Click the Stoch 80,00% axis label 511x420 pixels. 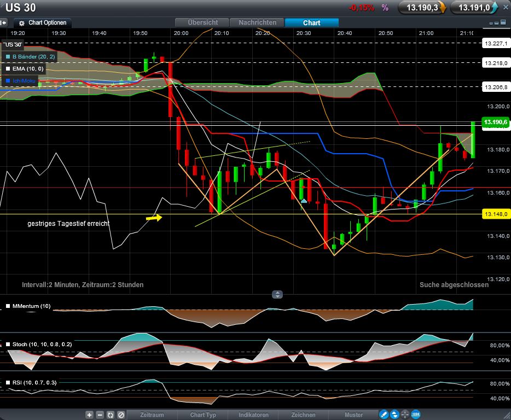(x=500, y=346)
